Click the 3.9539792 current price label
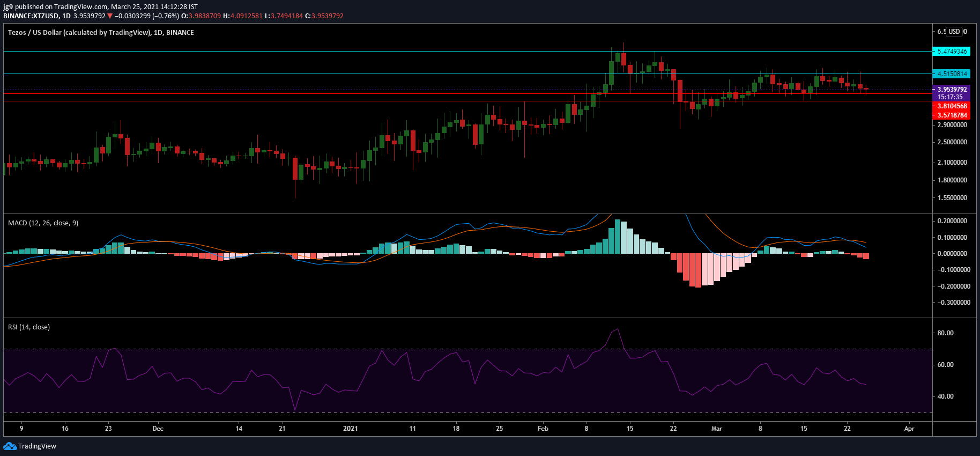 [951, 90]
